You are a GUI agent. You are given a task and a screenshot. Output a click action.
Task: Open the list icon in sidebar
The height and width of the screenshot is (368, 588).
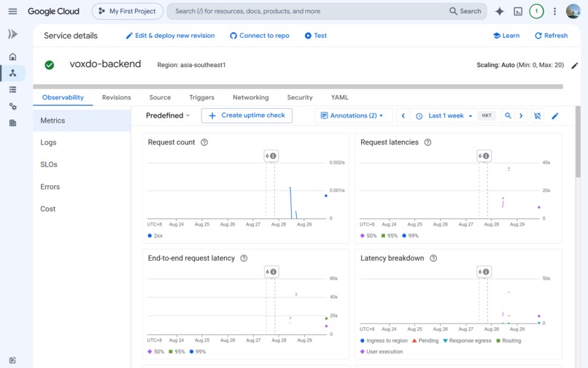[x=12, y=89]
